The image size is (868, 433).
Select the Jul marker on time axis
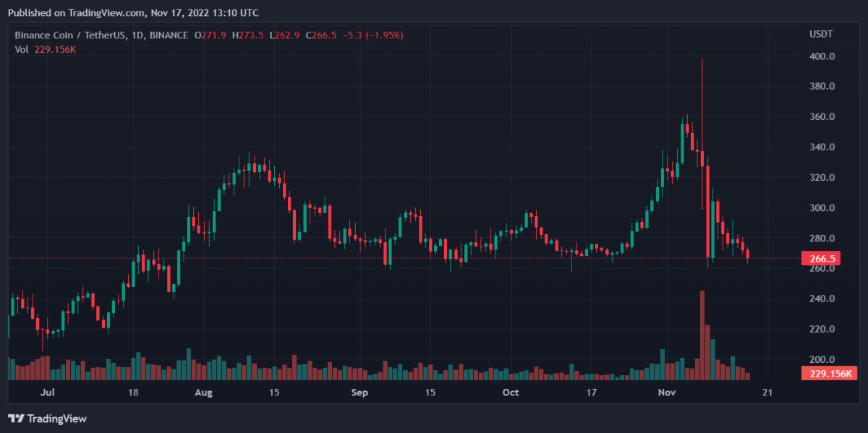tap(48, 393)
